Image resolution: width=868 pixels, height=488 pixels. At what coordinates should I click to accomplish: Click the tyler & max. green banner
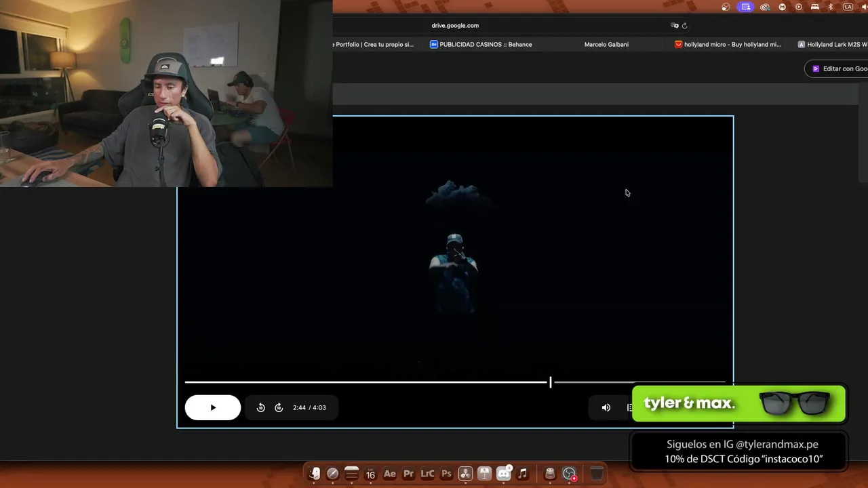738,404
